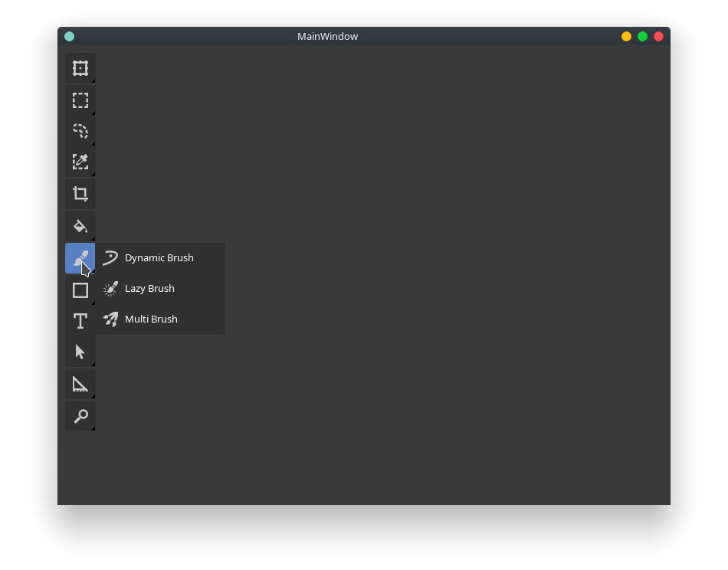Choose Multi Brush from the flyout
The image size is (728, 570).
click(160, 319)
